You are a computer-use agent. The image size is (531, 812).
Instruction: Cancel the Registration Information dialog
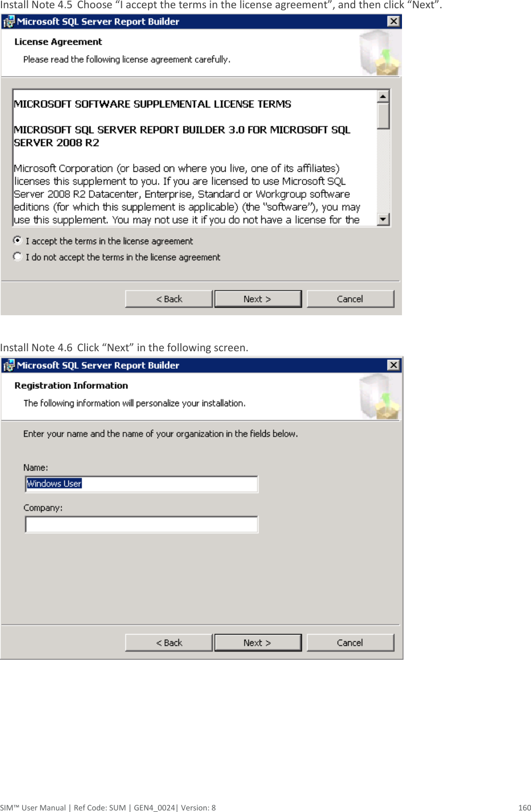[350, 643]
